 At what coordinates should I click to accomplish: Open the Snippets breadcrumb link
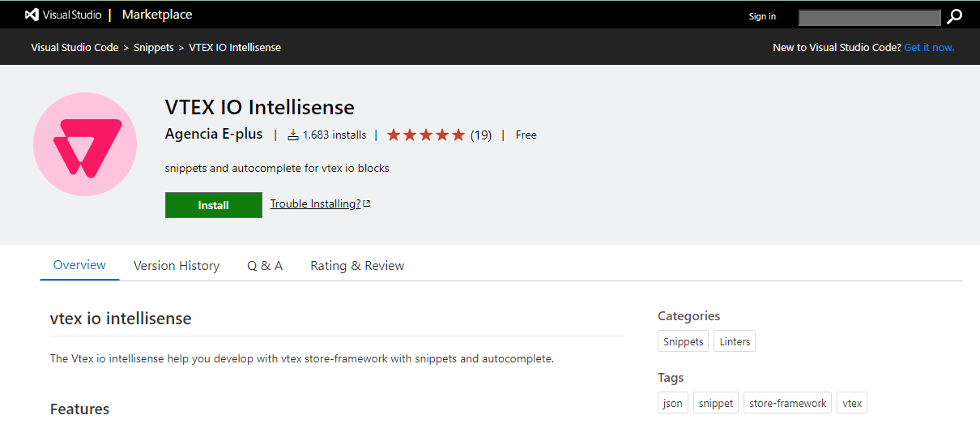point(154,47)
